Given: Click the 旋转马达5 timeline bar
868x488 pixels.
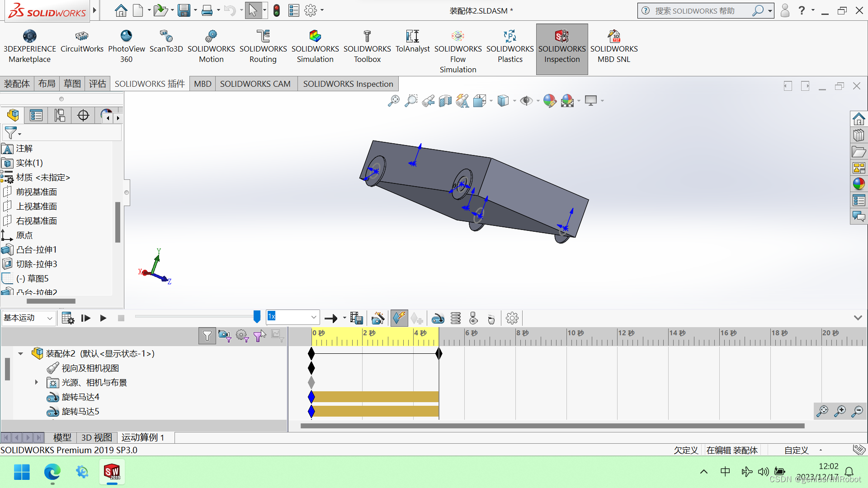Looking at the screenshot, I should tap(375, 411).
